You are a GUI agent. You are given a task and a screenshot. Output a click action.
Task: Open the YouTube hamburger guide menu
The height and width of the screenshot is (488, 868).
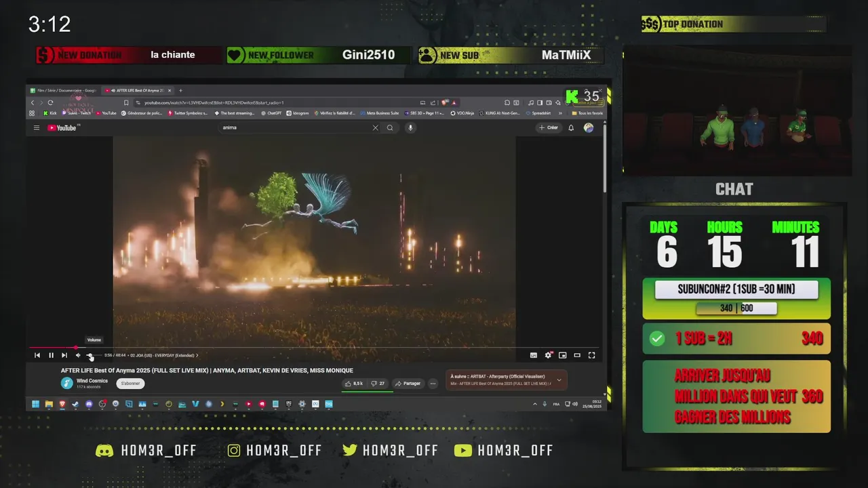click(37, 127)
